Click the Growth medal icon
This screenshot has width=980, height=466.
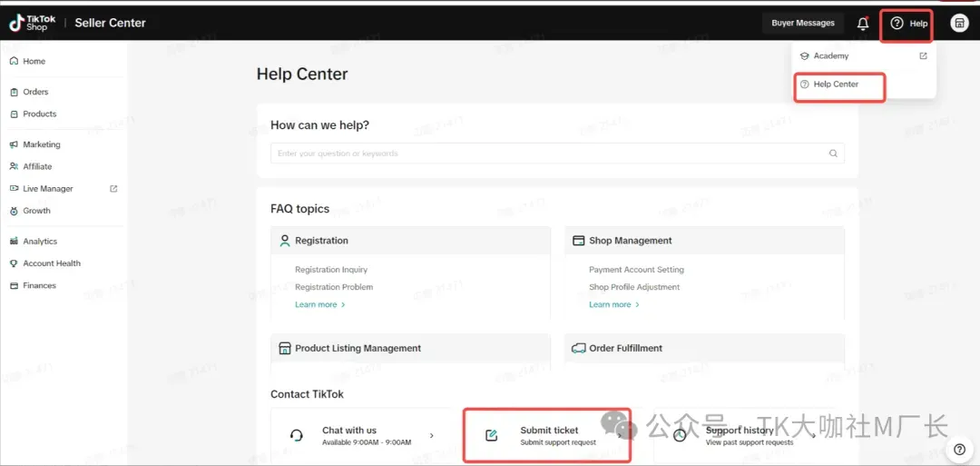[x=14, y=211]
